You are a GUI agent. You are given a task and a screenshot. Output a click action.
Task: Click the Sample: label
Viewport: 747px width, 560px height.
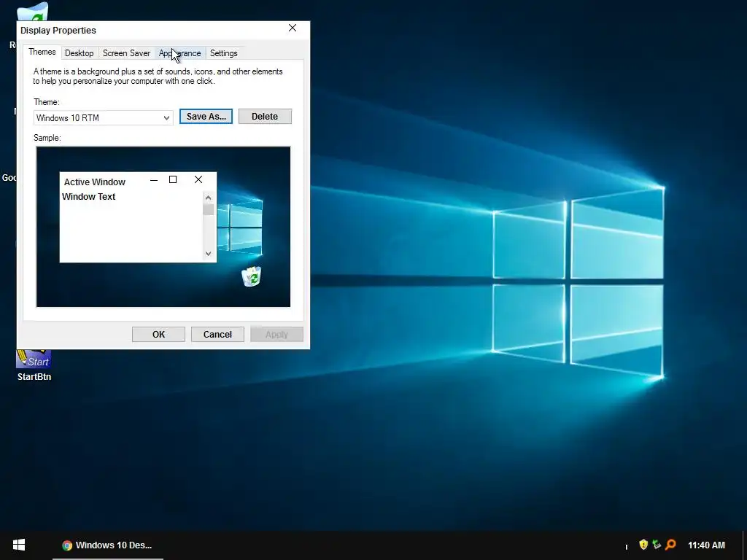point(47,138)
